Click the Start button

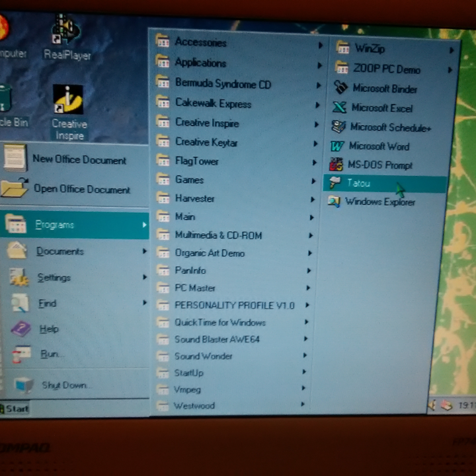pos(15,409)
